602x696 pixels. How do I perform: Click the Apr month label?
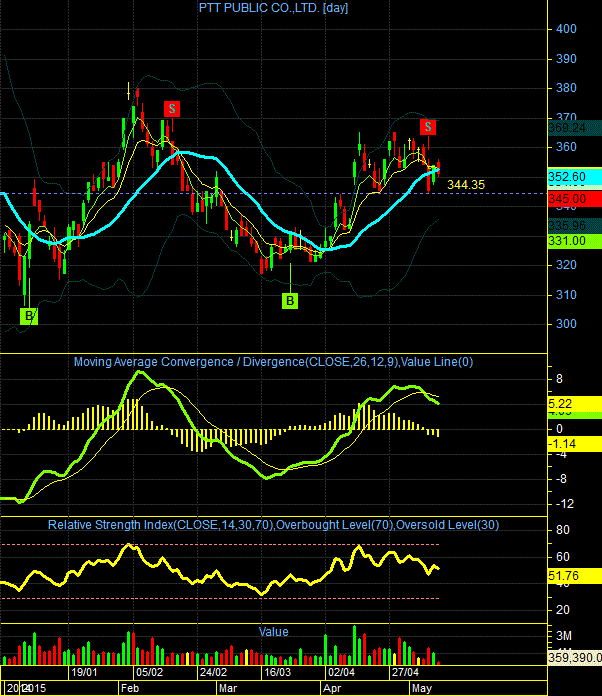pos(332,688)
